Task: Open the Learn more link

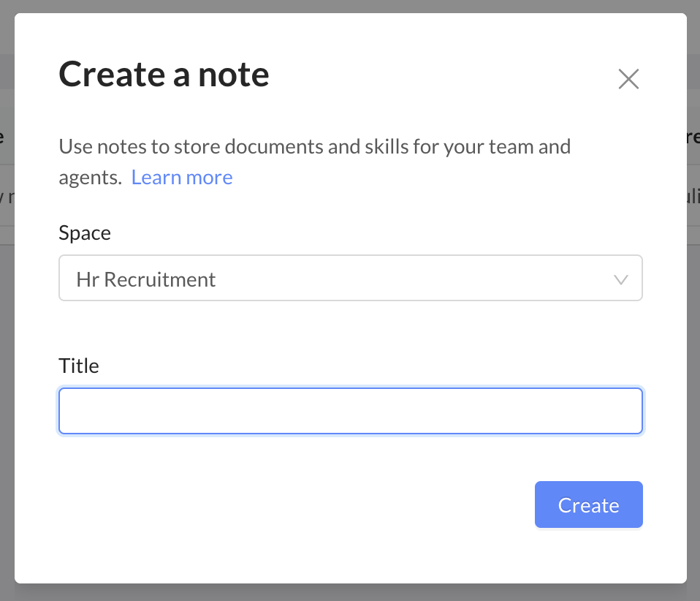Action: (182, 178)
